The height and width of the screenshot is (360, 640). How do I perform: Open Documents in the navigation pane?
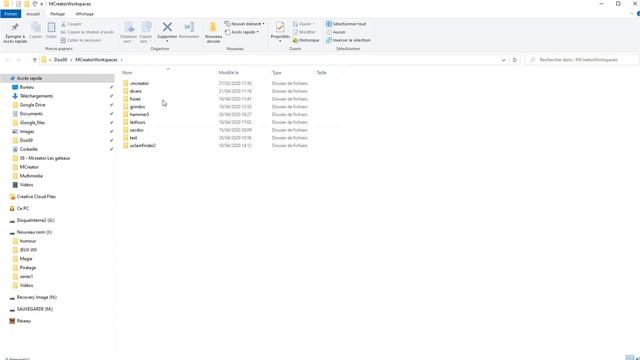[x=31, y=113]
